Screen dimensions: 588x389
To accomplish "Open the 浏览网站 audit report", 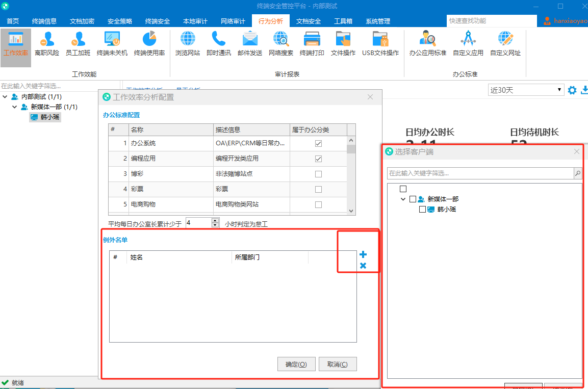I will point(188,44).
